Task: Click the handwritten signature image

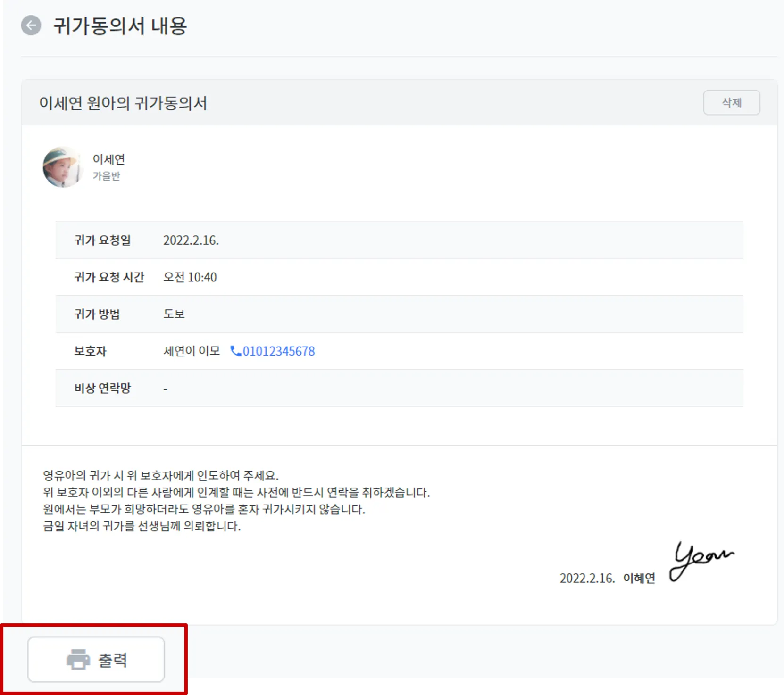Action: 702,561
